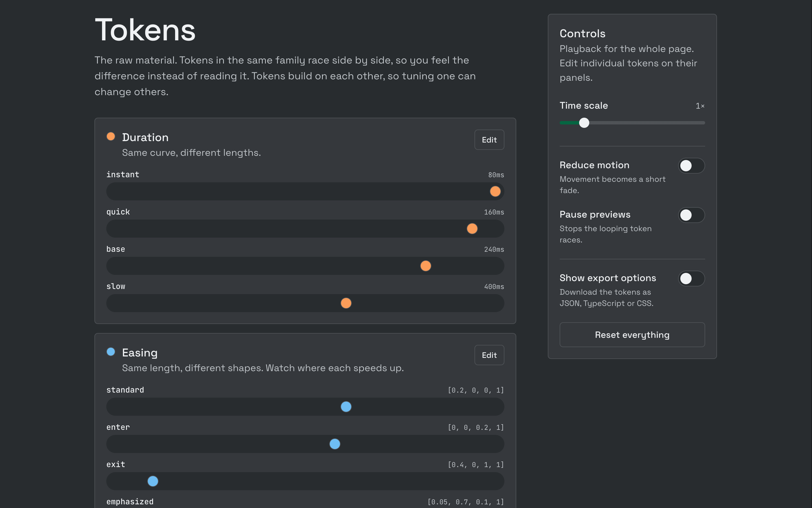Click the Time scale label
Viewport: 812px width, 508px height.
[x=584, y=106]
